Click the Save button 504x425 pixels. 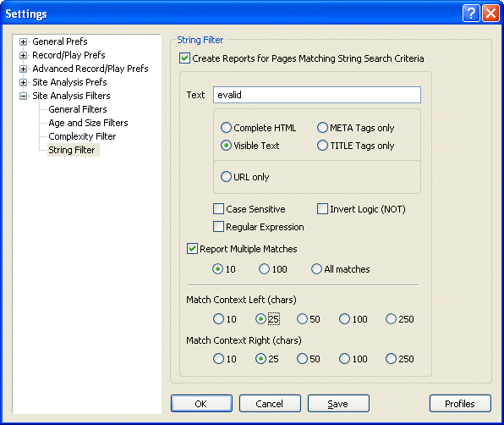pyautogui.click(x=338, y=404)
